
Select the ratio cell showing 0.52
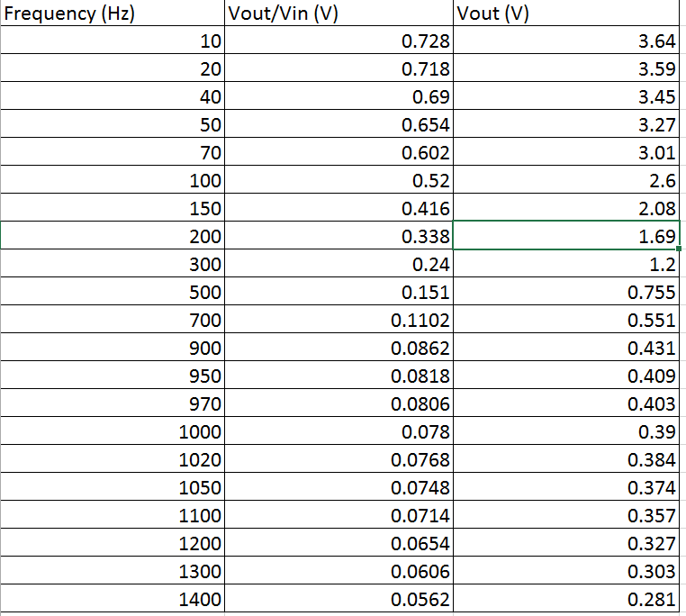coord(338,180)
